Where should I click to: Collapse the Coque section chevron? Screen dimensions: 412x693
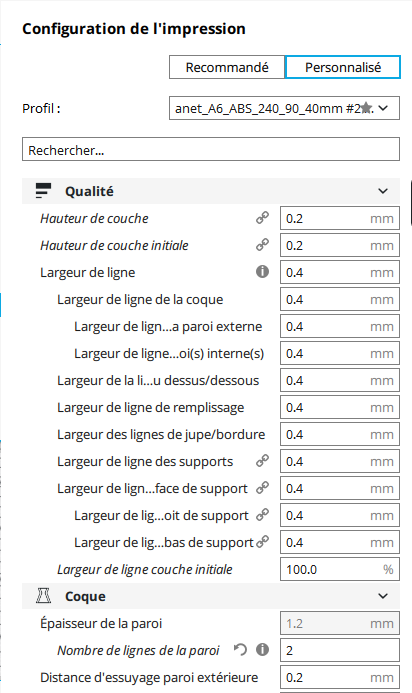[x=383, y=596]
